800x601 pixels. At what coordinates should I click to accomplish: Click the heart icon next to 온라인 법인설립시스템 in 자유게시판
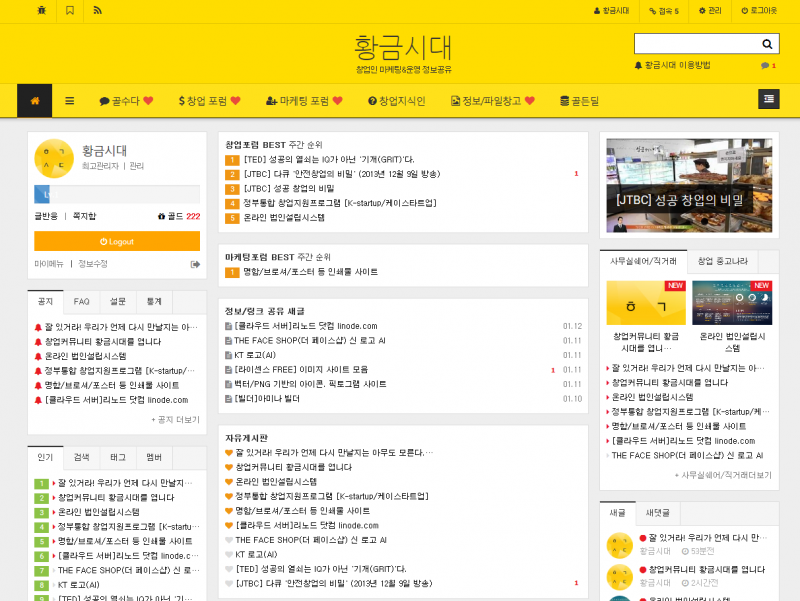229,482
